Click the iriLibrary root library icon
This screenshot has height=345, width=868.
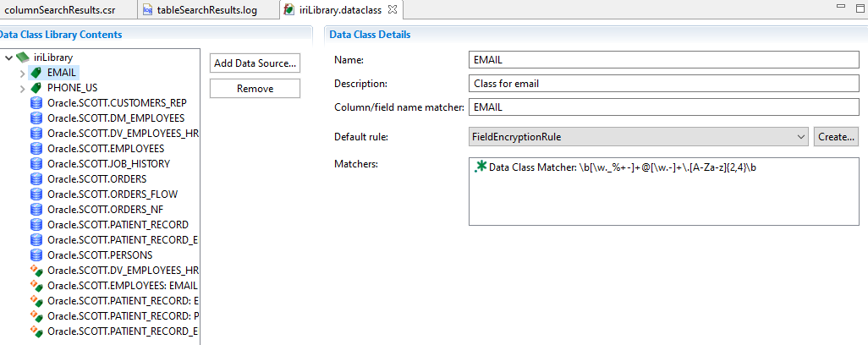23,57
